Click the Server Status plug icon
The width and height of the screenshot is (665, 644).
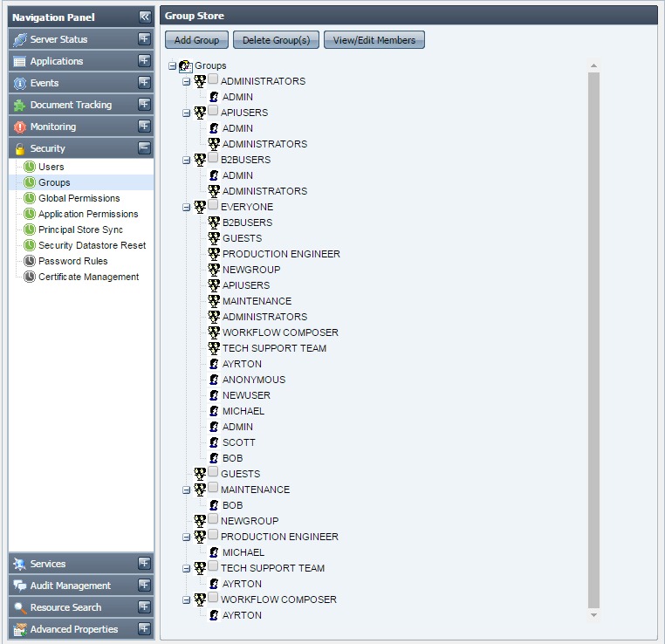pyautogui.click(x=19, y=39)
